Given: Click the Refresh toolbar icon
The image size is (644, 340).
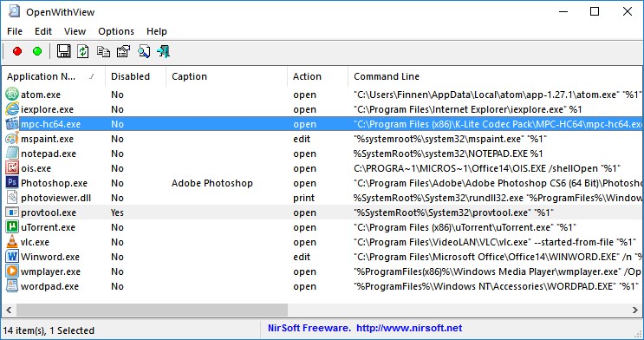Looking at the screenshot, I should (83, 51).
